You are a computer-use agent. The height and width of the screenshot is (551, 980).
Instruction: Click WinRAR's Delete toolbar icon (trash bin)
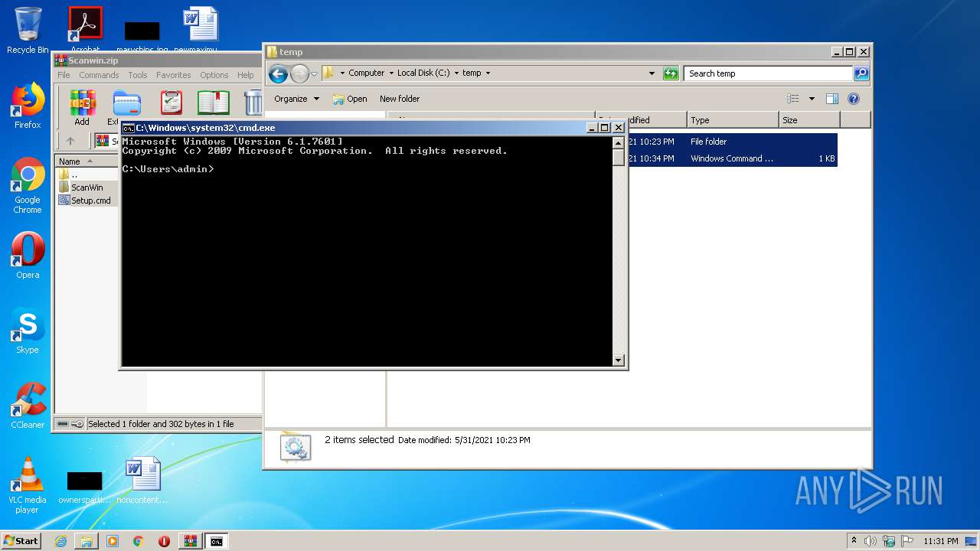pyautogui.click(x=253, y=103)
